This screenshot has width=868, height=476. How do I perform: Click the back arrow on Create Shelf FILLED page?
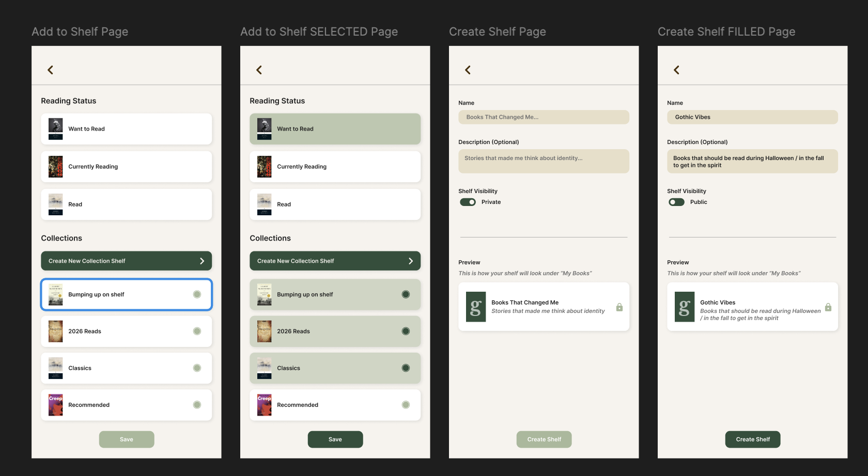676,69
